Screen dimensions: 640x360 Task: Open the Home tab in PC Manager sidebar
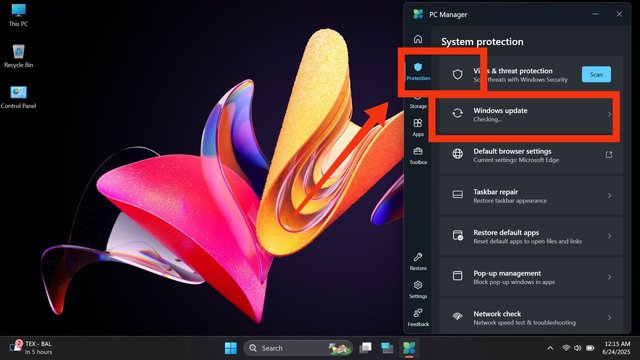coord(418,39)
